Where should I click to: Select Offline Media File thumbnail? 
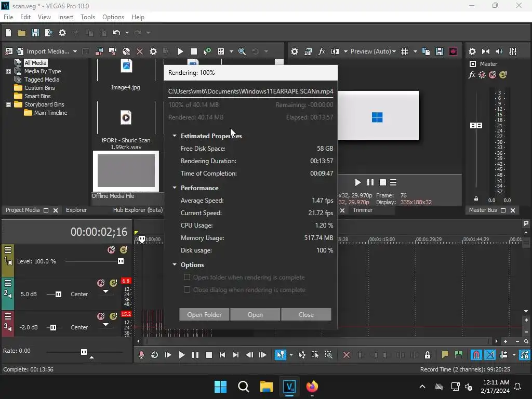pyautogui.click(x=126, y=171)
